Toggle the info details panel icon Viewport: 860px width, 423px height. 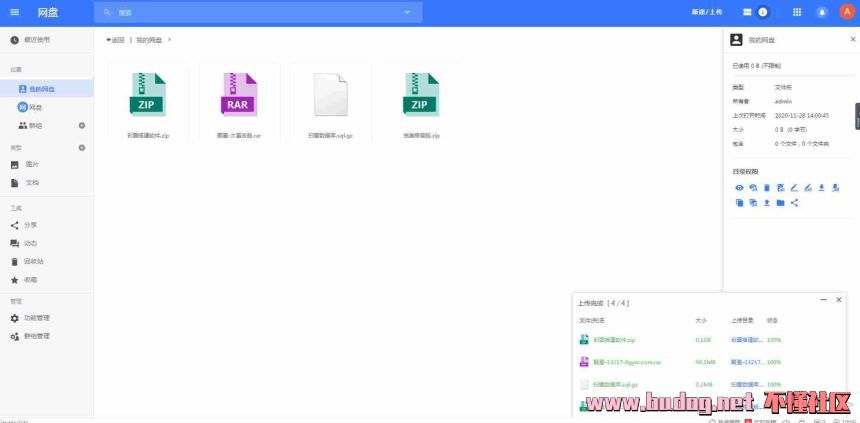[x=762, y=12]
